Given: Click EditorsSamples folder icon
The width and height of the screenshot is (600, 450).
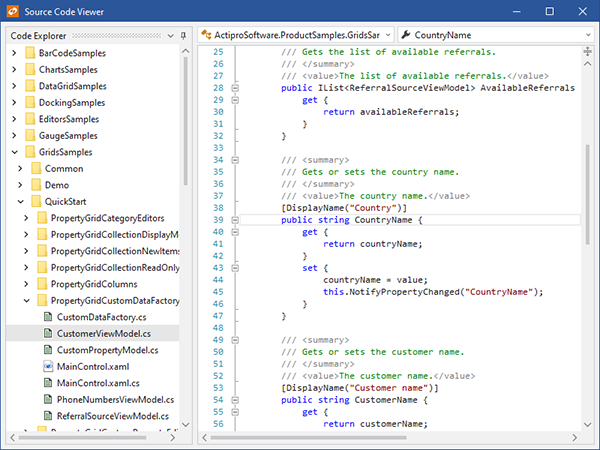Looking at the screenshot, I should click(30, 119).
